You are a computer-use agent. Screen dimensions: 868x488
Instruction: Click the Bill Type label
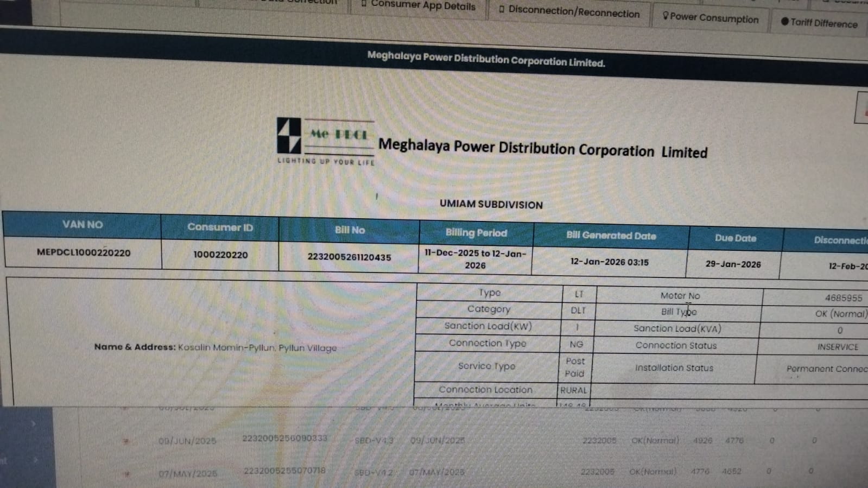679,312
